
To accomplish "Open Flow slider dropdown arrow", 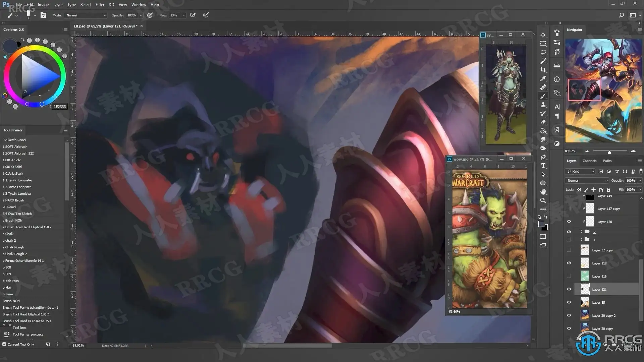I will coord(183,15).
